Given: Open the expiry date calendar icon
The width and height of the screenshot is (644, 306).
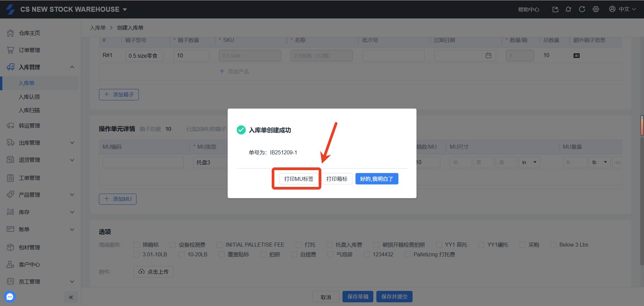Looking at the screenshot, I should coord(488,56).
